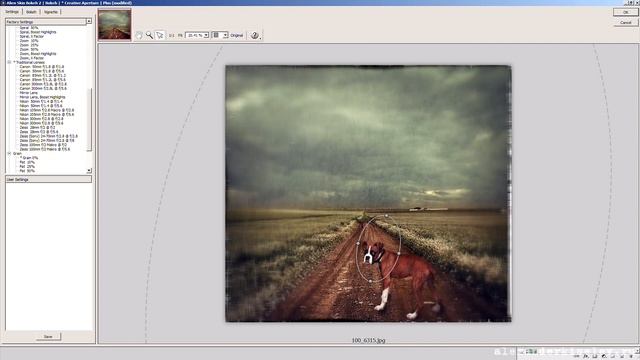
Task: Select Zeiss (Sony) 24-70mm @ f/2.8
Action: 49,136
